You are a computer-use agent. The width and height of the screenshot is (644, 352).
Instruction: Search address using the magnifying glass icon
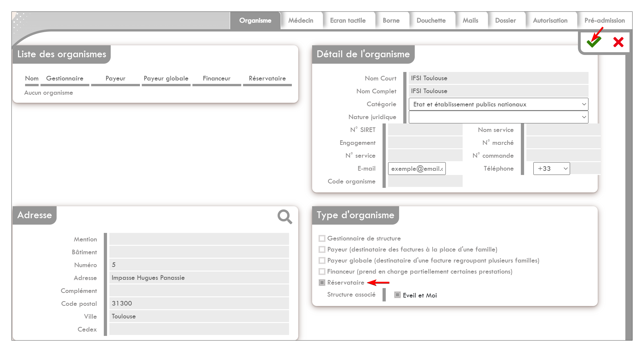[284, 216]
